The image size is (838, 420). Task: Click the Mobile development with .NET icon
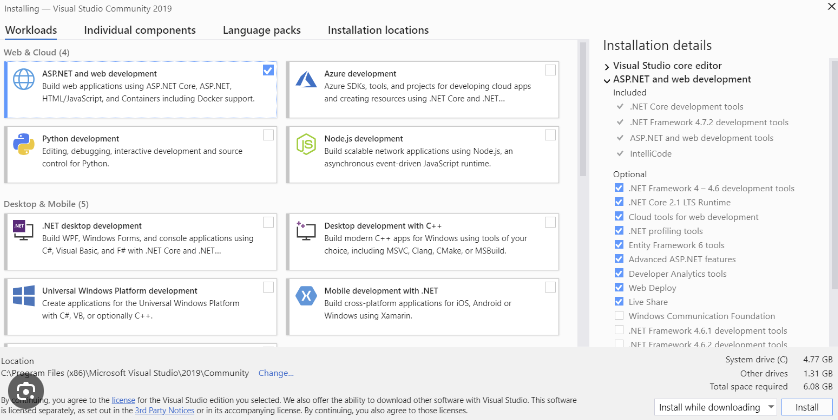[x=306, y=296]
